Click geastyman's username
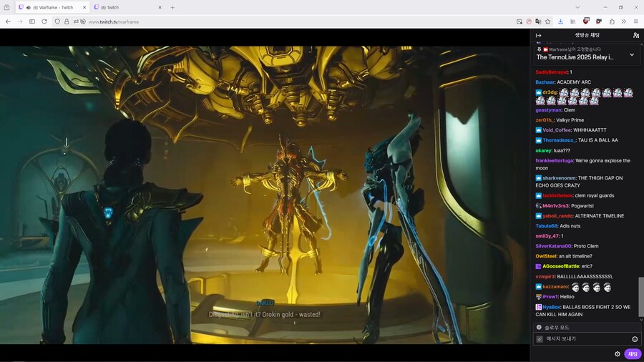Viewport: 644px width, 362px height. (x=548, y=110)
